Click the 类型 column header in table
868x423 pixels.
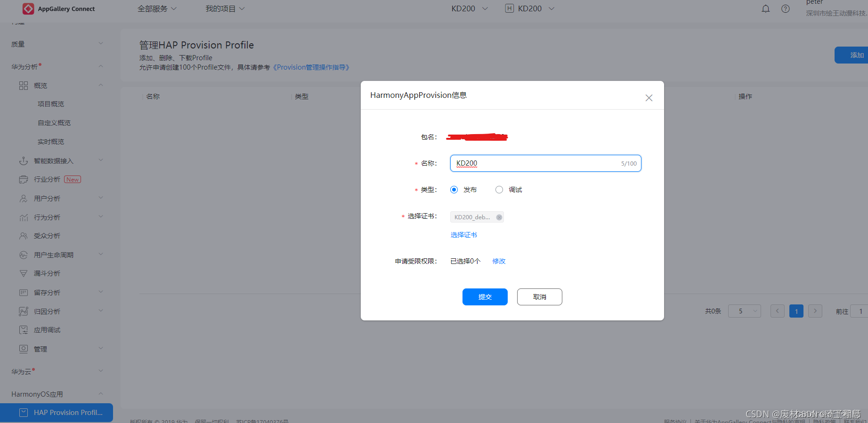pos(302,96)
